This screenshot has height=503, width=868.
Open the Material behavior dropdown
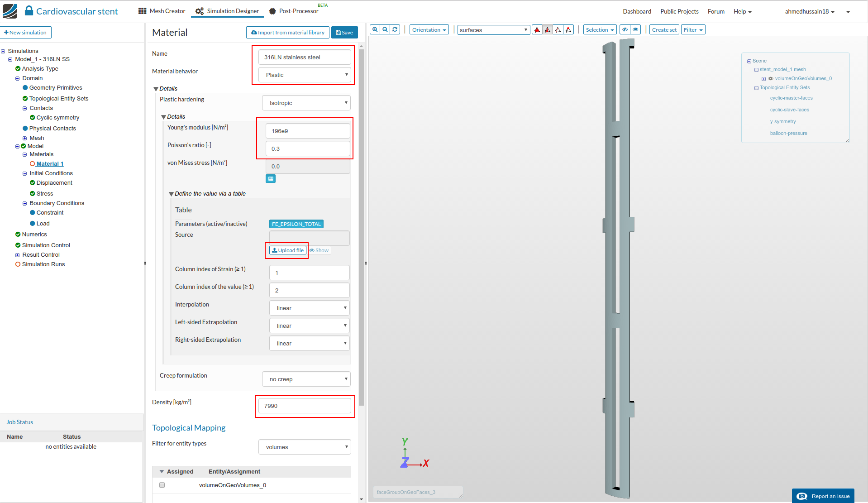pyautogui.click(x=305, y=75)
